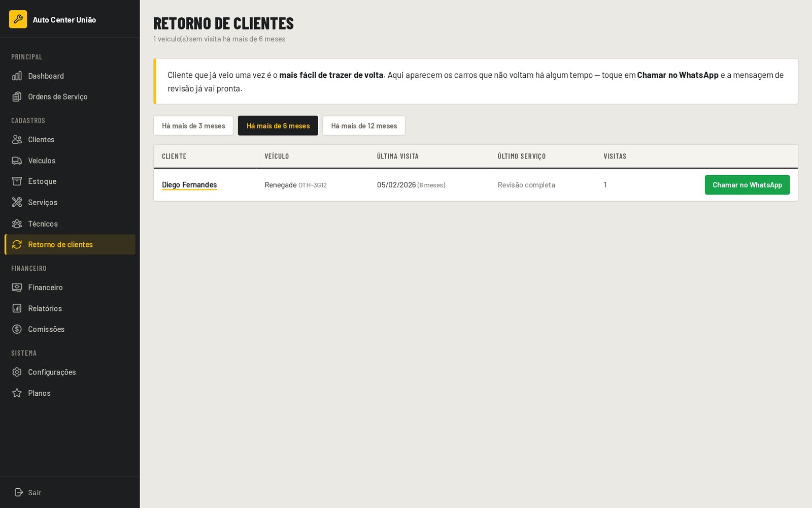Click the Serviços tools icon
812x508 pixels.
[x=17, y=202]
